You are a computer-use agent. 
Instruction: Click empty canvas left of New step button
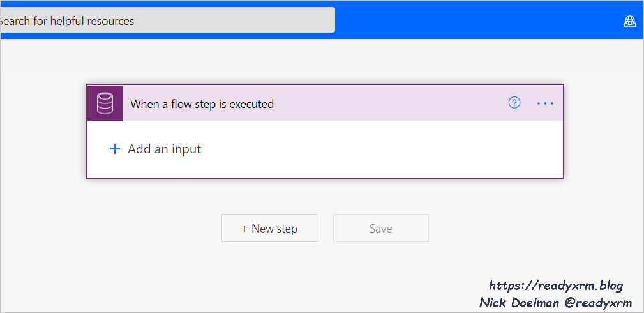(x=128, y=229)
